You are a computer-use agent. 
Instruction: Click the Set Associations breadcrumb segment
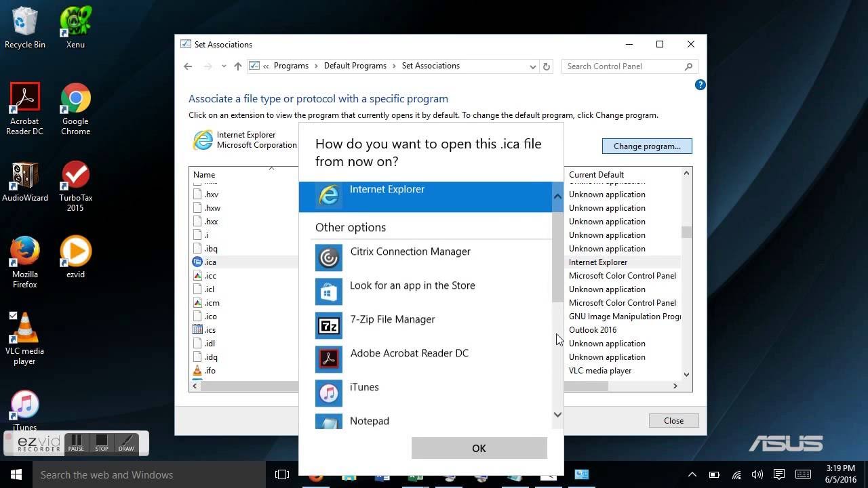tap(431, 66)
